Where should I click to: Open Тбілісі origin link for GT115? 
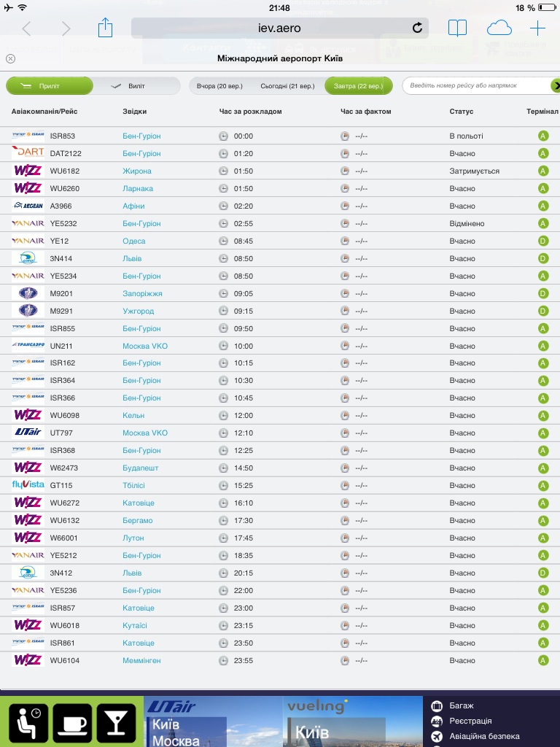[139, 486]
